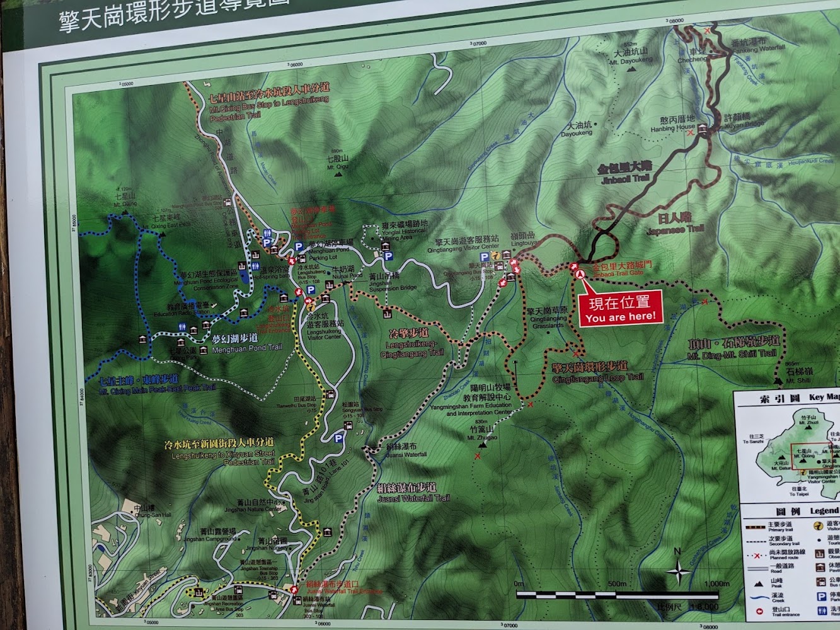This screenshot has width=840, height=630.
Task: Click the 1:8,000 distance scale bar
Action: (x=617, y=594)
